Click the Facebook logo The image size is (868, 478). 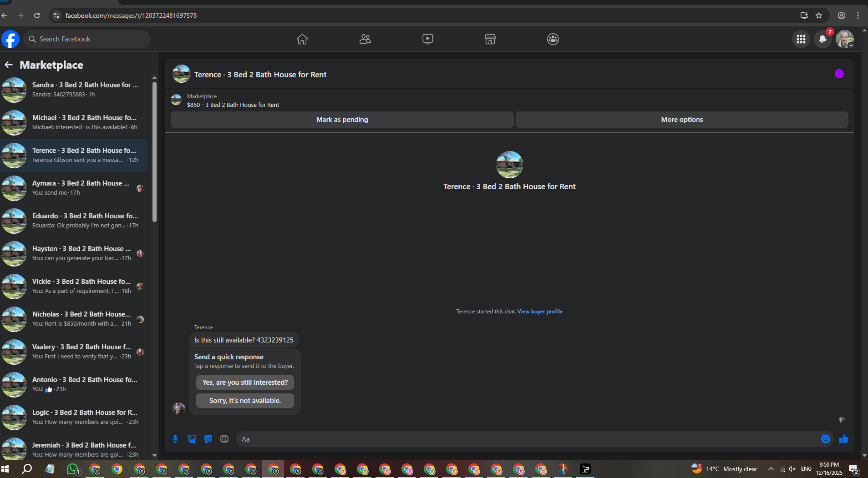pyautogui.click(x=10, y=39)
